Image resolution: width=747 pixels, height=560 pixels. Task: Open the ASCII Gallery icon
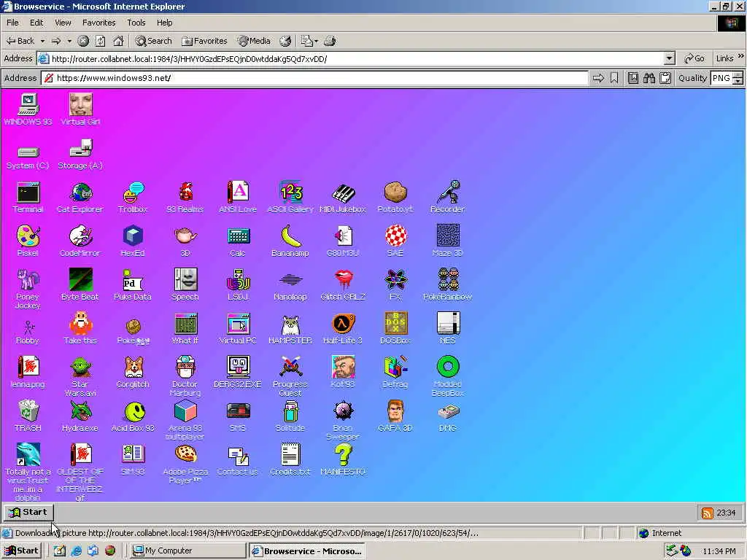point(290,197)
